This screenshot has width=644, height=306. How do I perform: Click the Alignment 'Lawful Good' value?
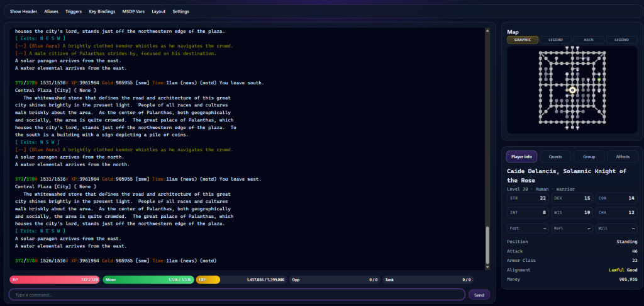(623, 270)
